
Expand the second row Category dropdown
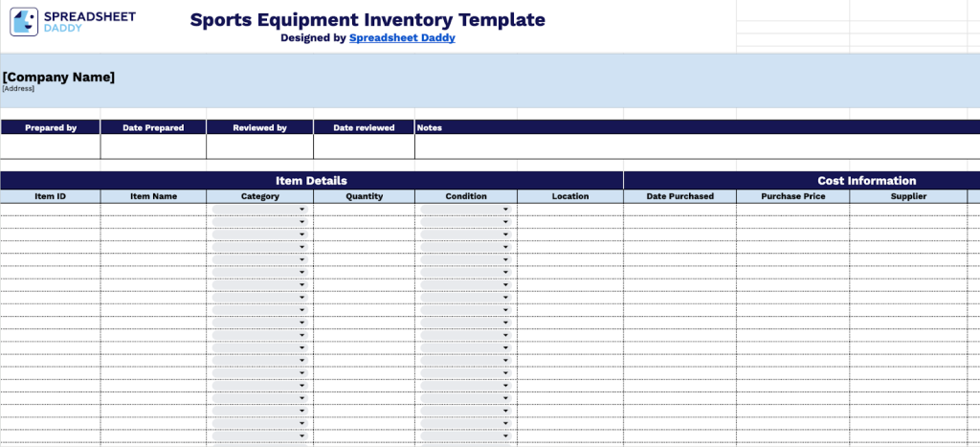301,222
